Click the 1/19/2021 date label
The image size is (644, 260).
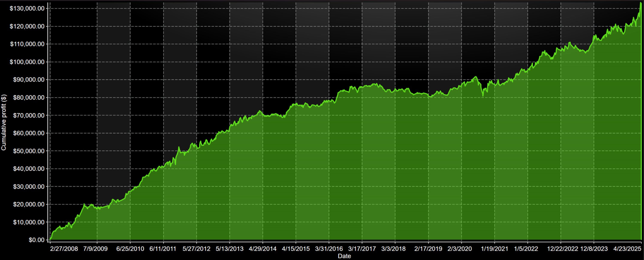(495, 249)
